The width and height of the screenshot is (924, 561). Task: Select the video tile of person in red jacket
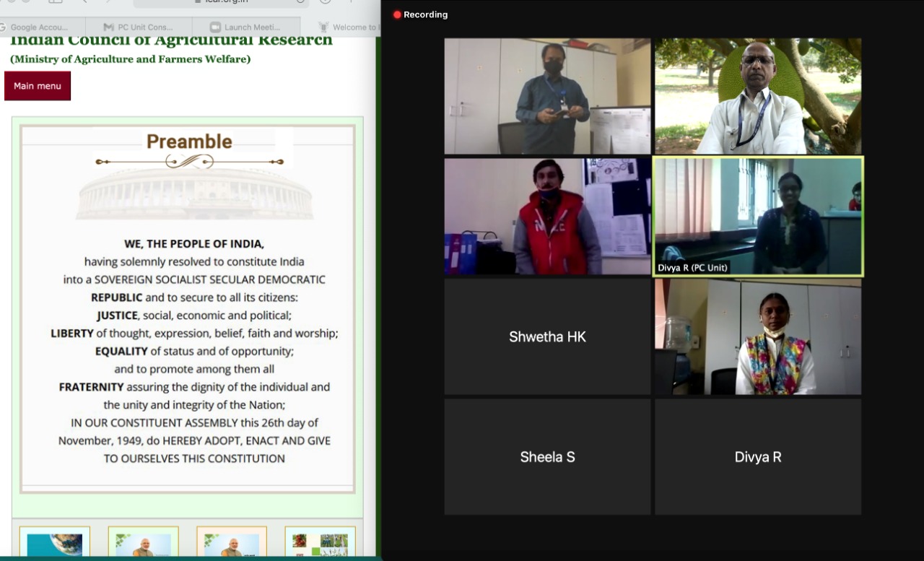pyautogui.click(x=547, y=216)
